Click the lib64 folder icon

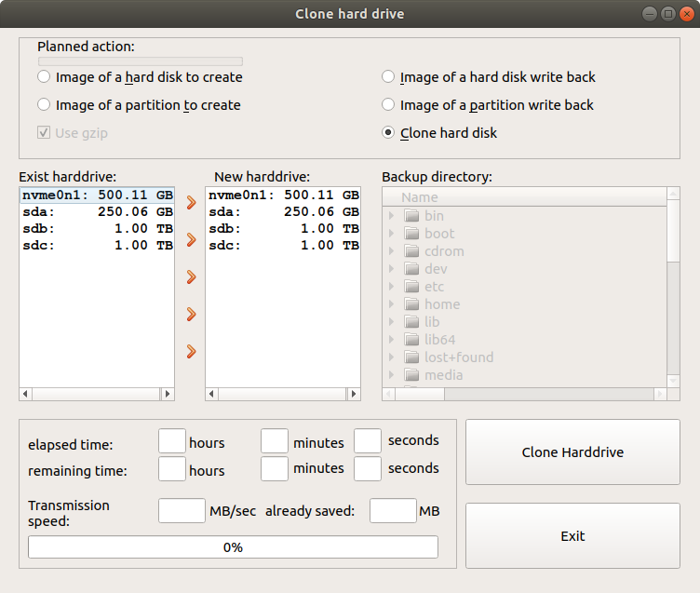[x=411, y=340]
